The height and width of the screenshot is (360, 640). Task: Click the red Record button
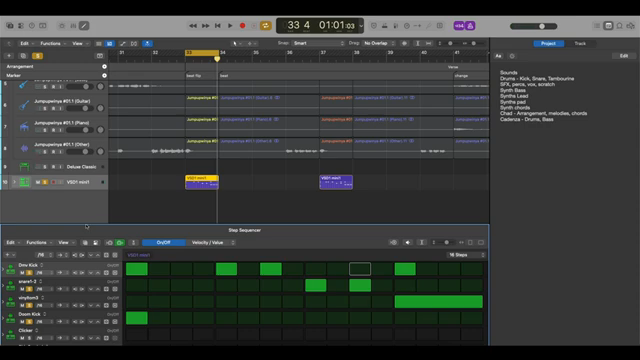[242, 26]
